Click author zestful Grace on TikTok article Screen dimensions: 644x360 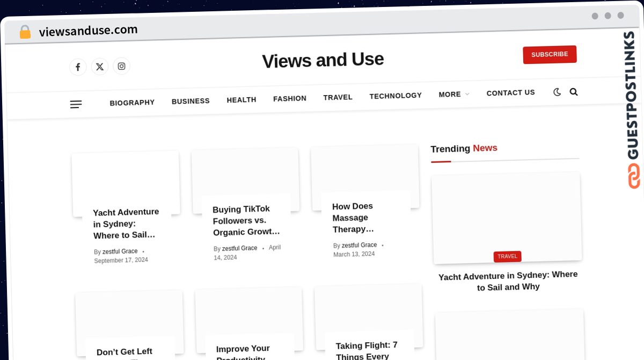(x=240, y=248)
